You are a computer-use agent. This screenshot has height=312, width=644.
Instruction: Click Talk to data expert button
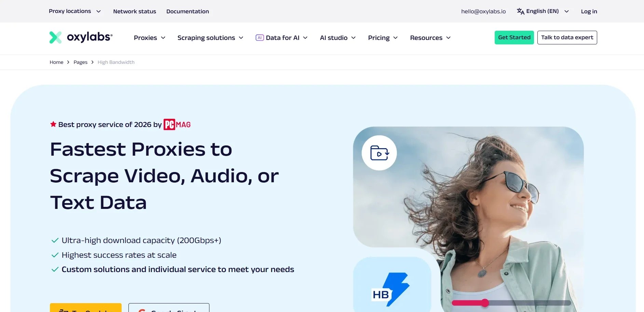click(567, 38)
